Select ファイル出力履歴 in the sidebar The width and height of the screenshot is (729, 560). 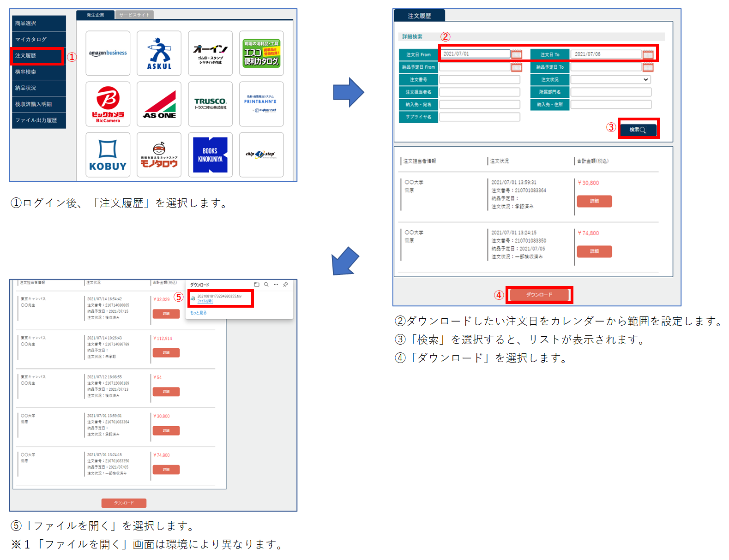pyautogui.click(x=39, y=120)
